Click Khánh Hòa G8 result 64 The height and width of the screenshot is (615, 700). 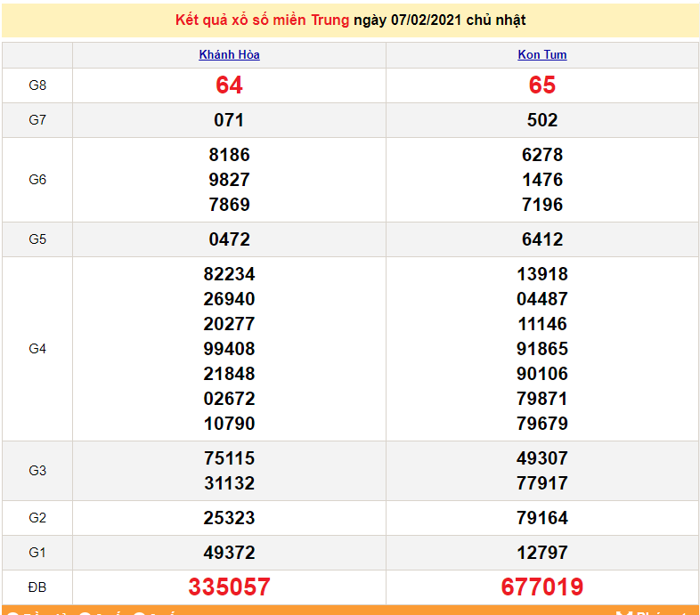coord(229,85)
